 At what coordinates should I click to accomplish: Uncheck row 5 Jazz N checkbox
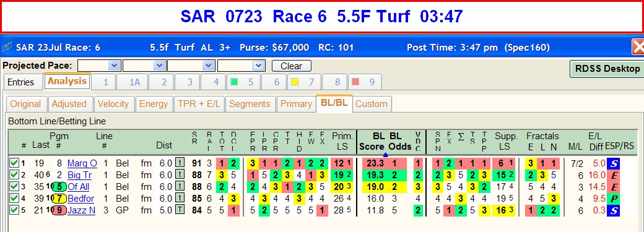pos(14,210)
